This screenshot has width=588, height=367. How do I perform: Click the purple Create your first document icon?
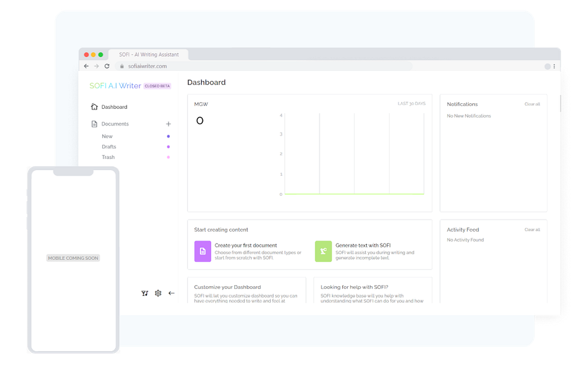[202, 251]
